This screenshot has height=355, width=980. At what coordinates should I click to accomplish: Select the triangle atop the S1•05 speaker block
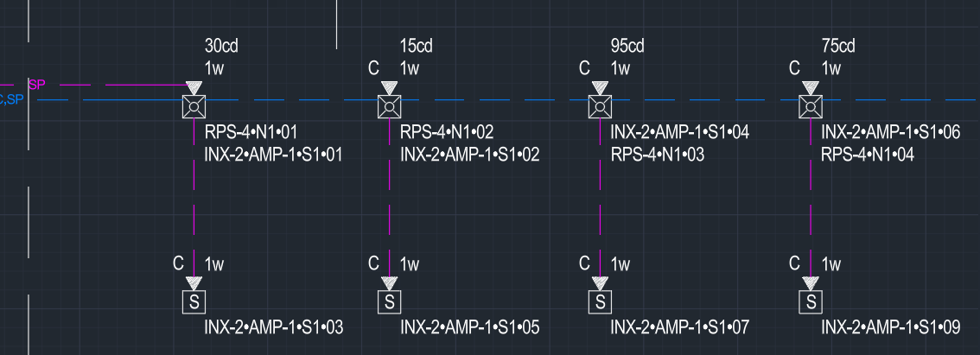390,284
